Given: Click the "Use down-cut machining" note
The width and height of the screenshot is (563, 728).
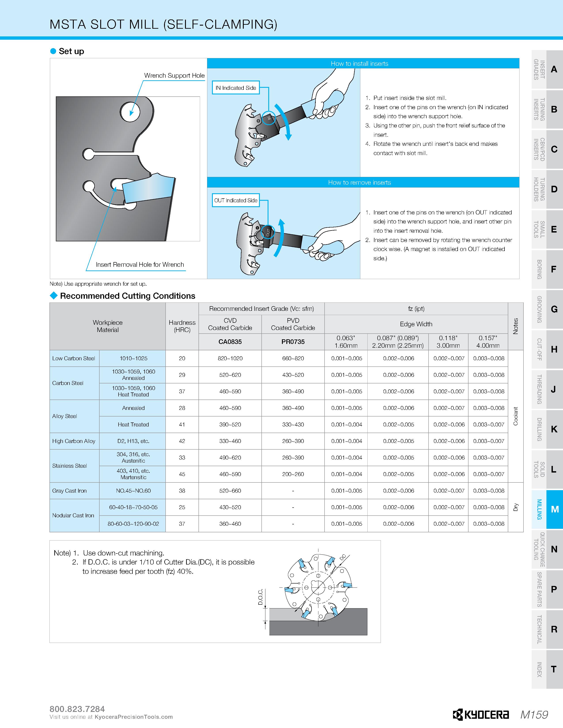Looking at the screenshot, I should [124, 553].
